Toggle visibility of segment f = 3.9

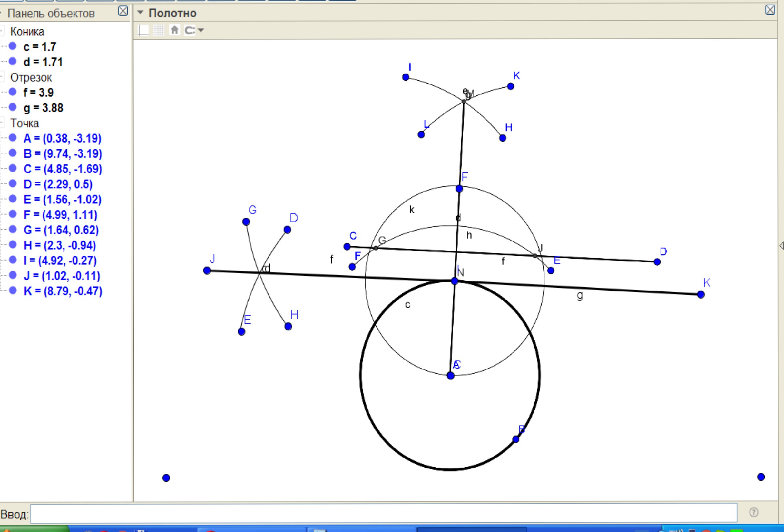13,92
